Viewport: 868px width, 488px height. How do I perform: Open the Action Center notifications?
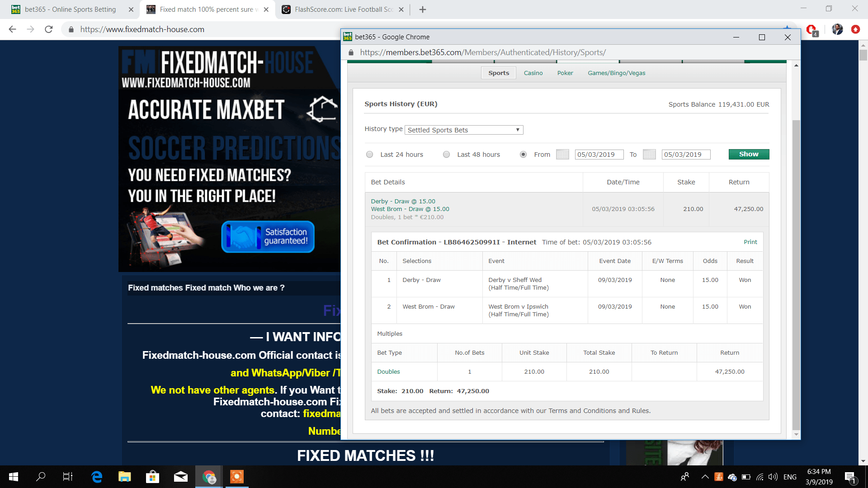coord(850,477)
